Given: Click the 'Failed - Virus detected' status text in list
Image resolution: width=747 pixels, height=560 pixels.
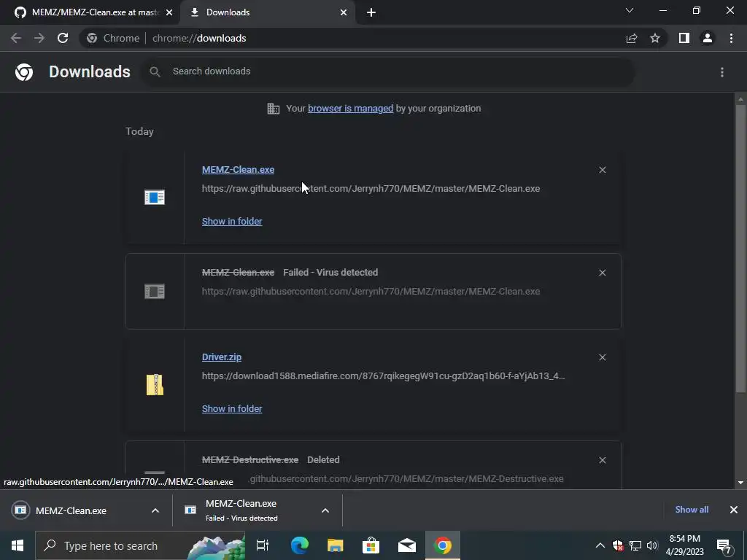Looking at the screenshot, I should [330, 273].
